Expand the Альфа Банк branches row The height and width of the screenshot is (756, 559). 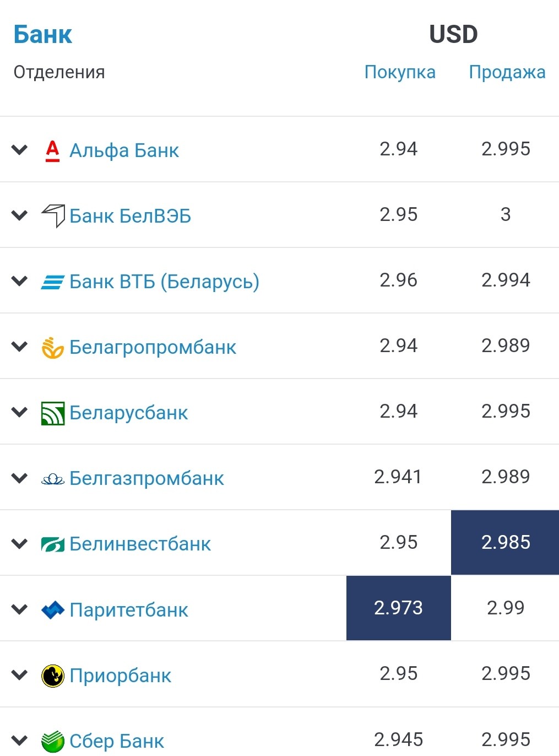coord(20,150)
